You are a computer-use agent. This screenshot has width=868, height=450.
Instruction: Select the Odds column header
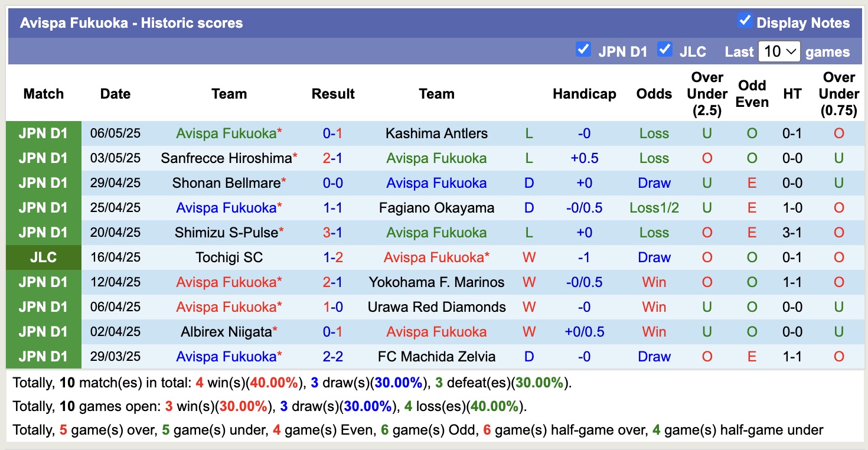(x=654, y=93)
